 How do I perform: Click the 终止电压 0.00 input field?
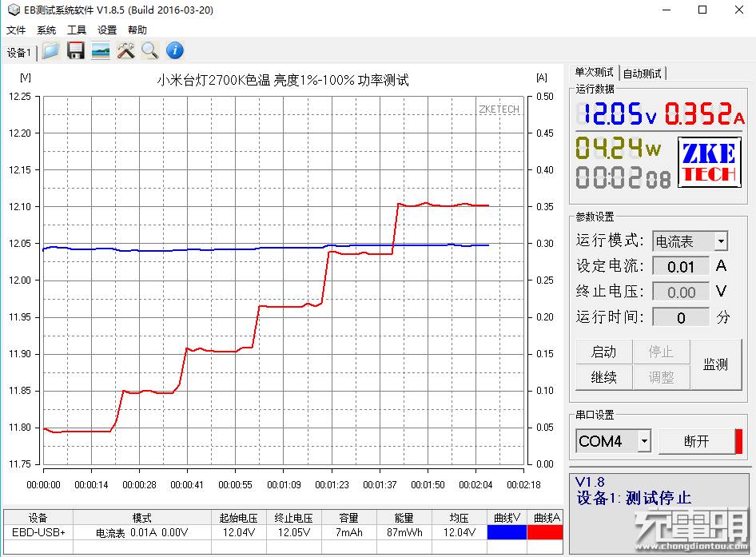point(681,292)
